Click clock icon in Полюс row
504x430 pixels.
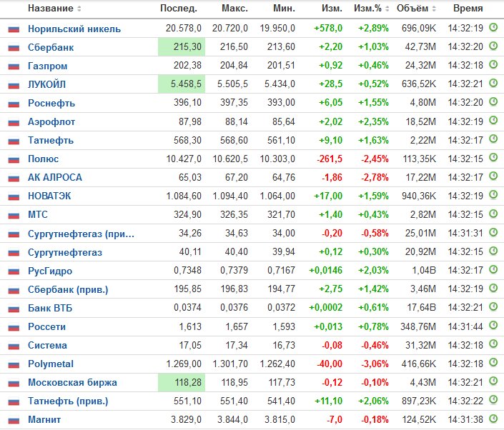(493, 158)
